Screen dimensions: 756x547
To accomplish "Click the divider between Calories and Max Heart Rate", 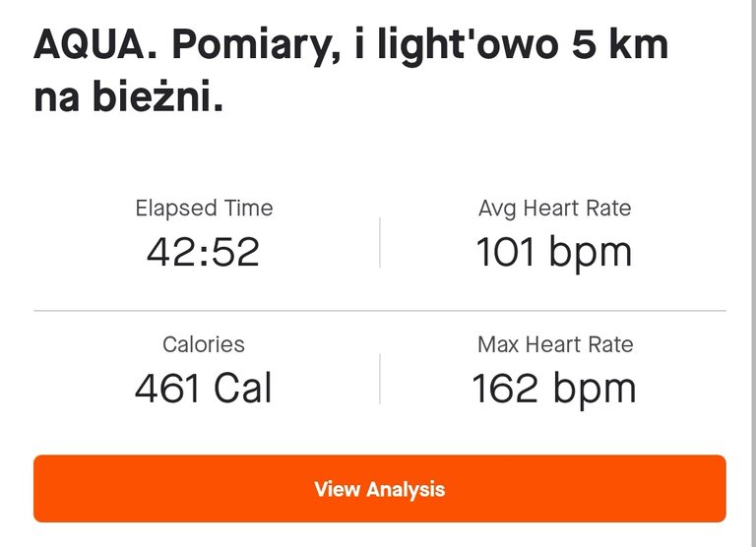I will [380, 379].
